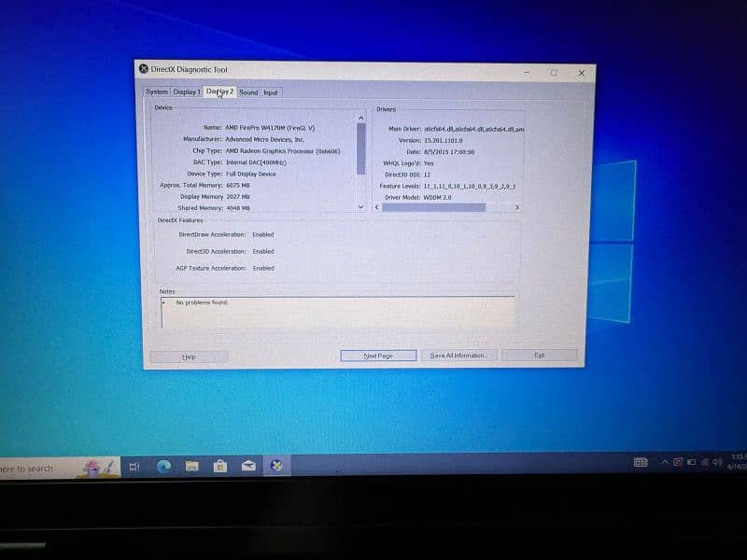Launch Microsoft Edge from the taskbar

click(x=163, y=467)
